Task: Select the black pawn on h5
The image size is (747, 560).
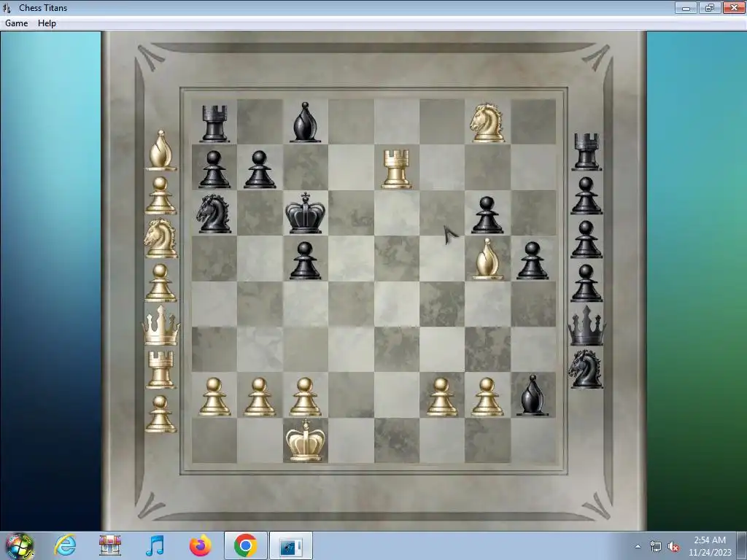Action: (533, 260)
